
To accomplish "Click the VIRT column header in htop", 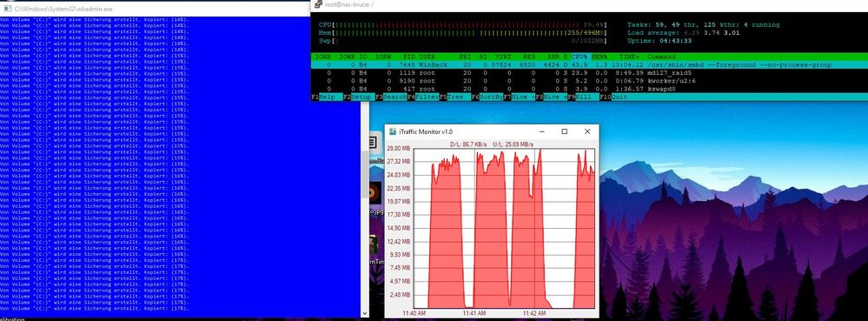I will [x=504, y=57].
